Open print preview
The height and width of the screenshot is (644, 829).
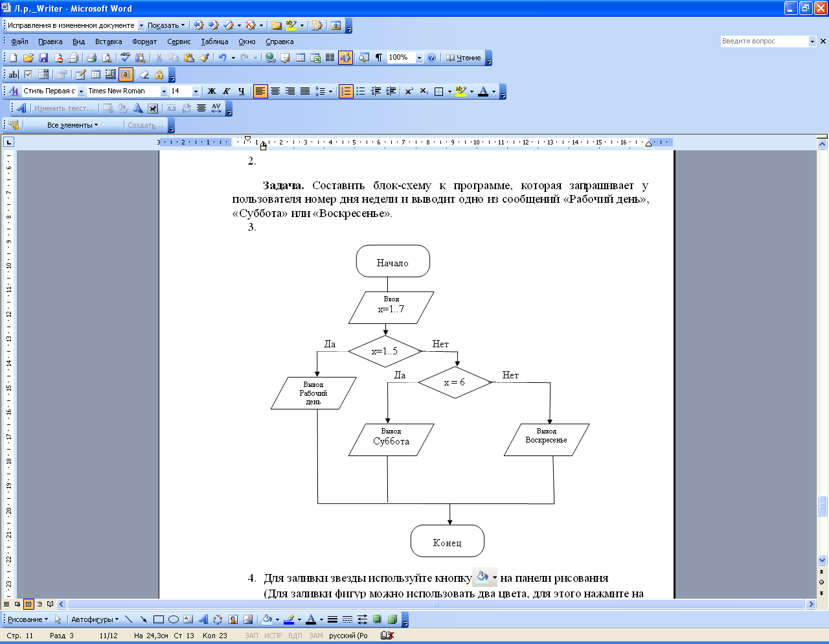(107, 58)
